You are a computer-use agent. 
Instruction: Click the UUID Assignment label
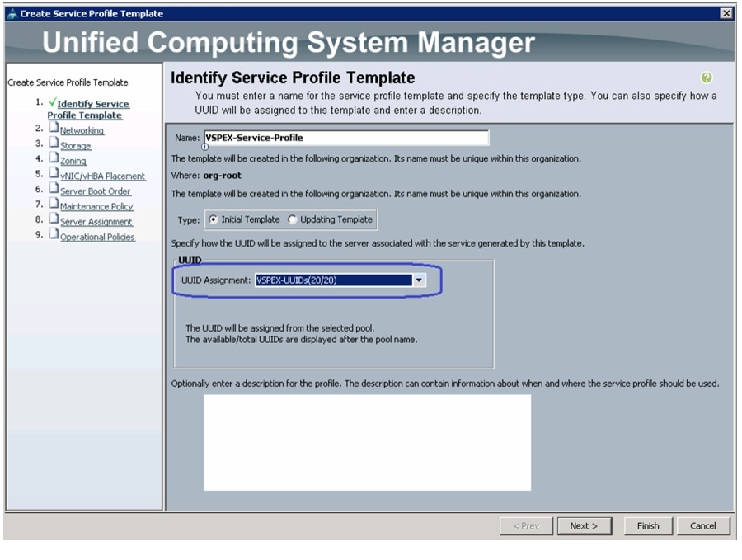pyautogui.click(x=216, y=280)
